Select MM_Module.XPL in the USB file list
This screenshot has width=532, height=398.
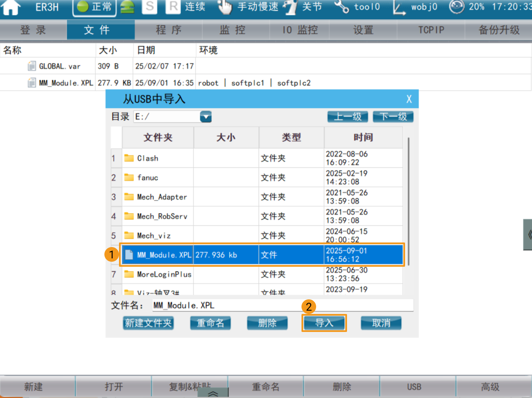click(x=263, y=255)
